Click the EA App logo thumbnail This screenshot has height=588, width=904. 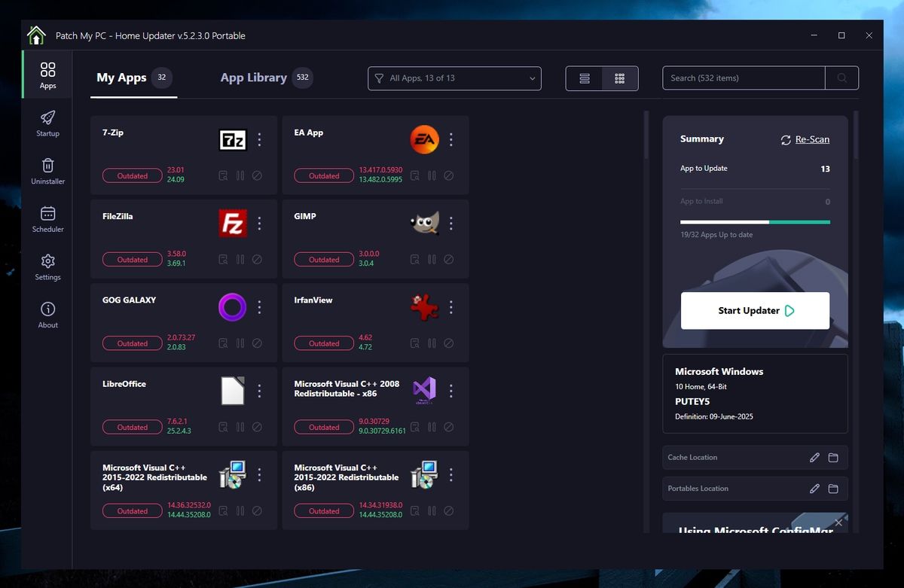[x=424, y=139]
